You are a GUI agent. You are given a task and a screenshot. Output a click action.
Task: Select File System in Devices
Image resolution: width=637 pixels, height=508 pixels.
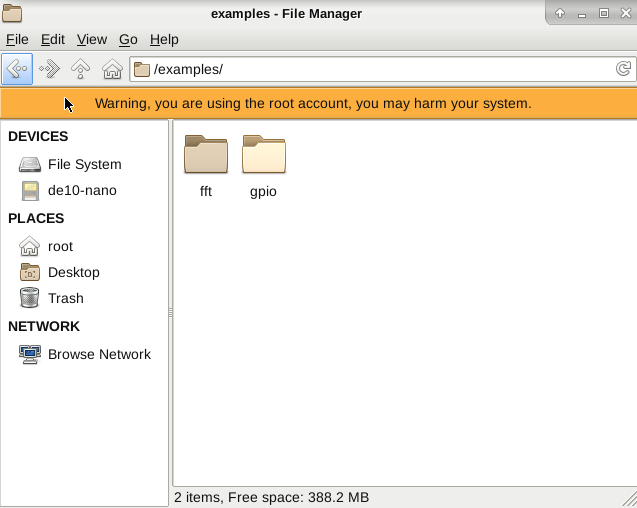pos(84,164)
